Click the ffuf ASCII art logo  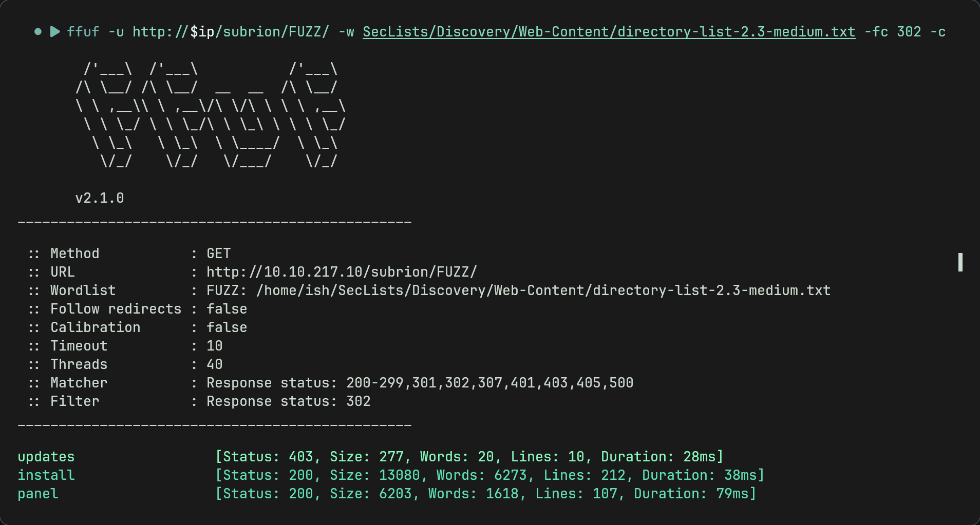211,115
